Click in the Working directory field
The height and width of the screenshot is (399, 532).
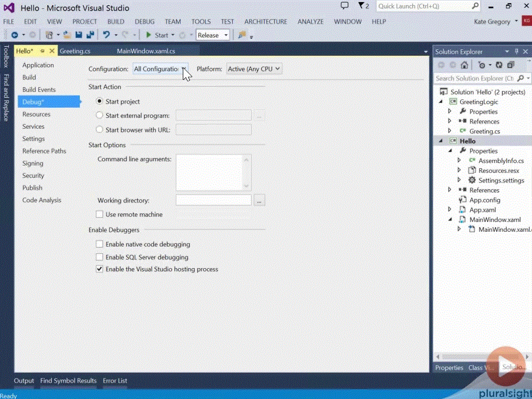pyautogui.click(x=213, y=200)
